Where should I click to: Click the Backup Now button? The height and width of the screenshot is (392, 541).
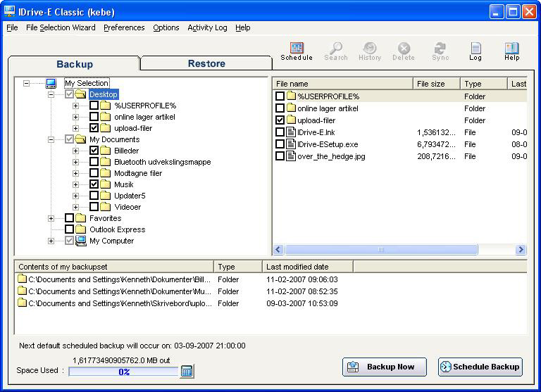(x=384, y=367)
